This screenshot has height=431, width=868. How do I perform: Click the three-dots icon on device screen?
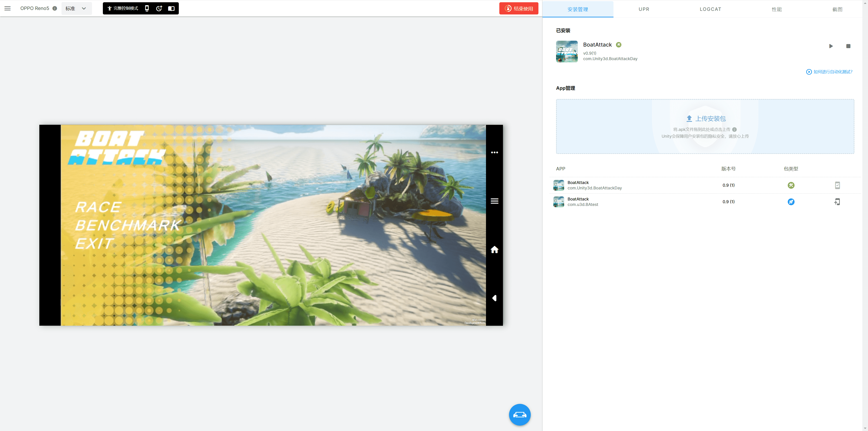pos(494,152)
